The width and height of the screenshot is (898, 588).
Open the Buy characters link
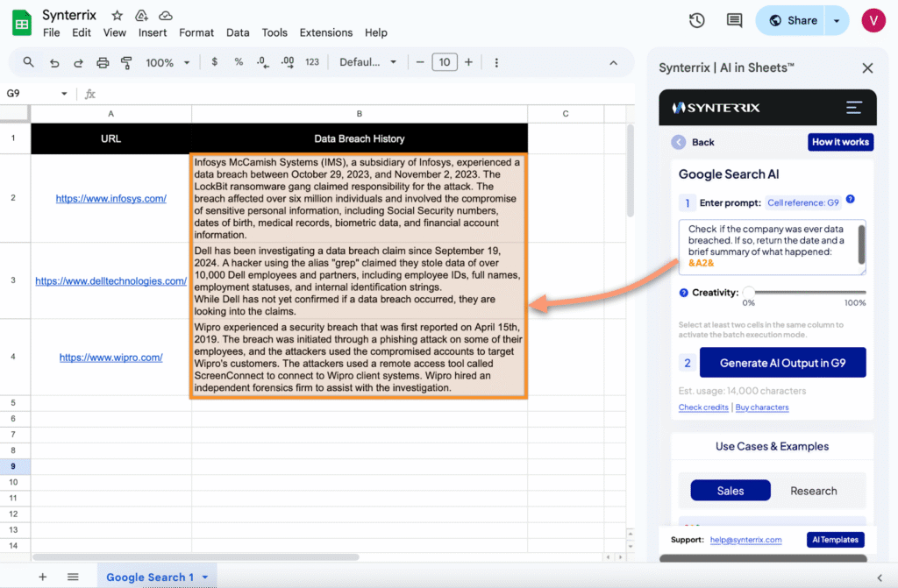762,407
